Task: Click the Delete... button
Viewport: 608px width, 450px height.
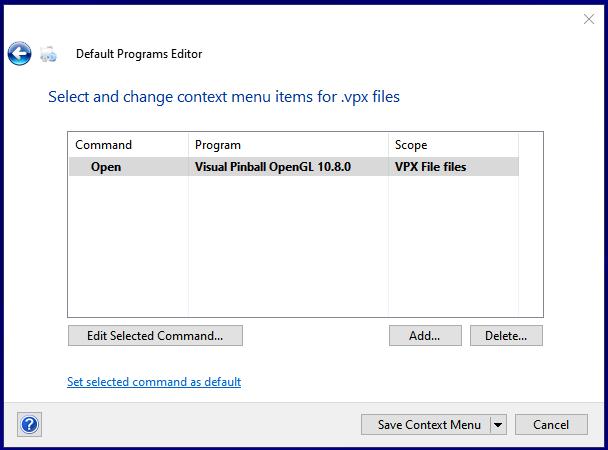Action: coord(506,336)
